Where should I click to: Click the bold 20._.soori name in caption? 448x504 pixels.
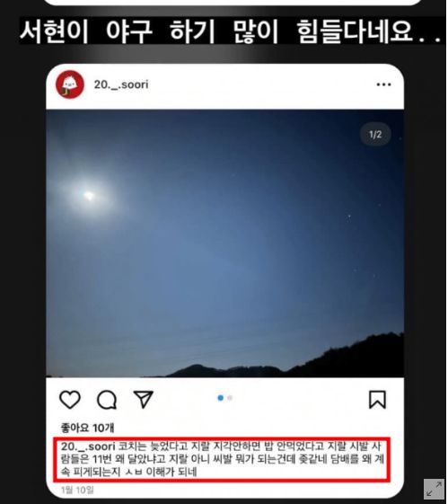(x=88, y=447)
